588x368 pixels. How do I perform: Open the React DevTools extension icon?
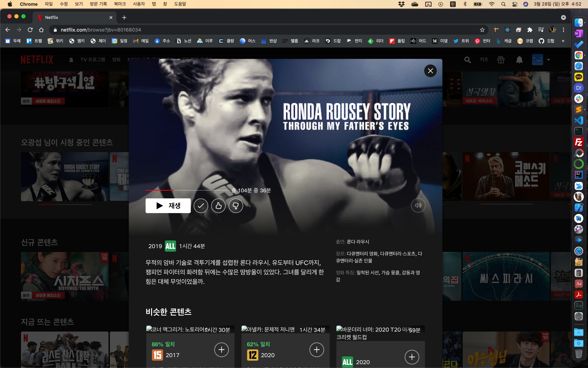[x=507, y=30]
